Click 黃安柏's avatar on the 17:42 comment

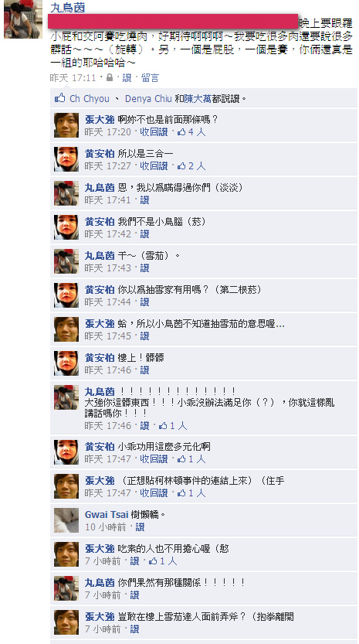point(66,227)
